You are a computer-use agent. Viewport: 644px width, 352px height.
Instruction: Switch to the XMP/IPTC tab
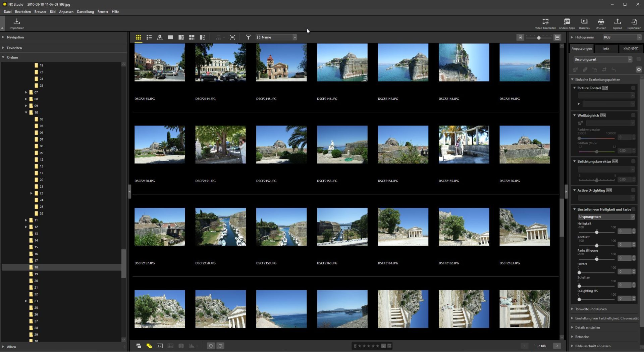click(x=631, y=49)
